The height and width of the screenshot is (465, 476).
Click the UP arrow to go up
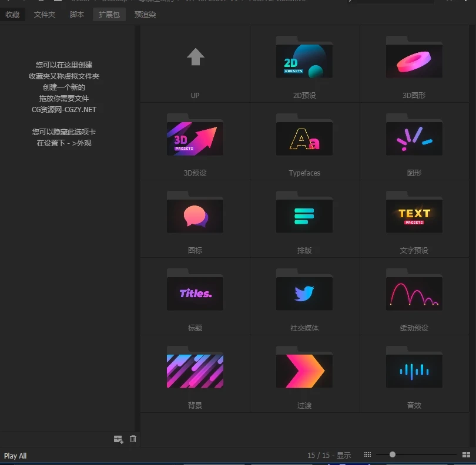pyautogui.click(x=195, y=58)
